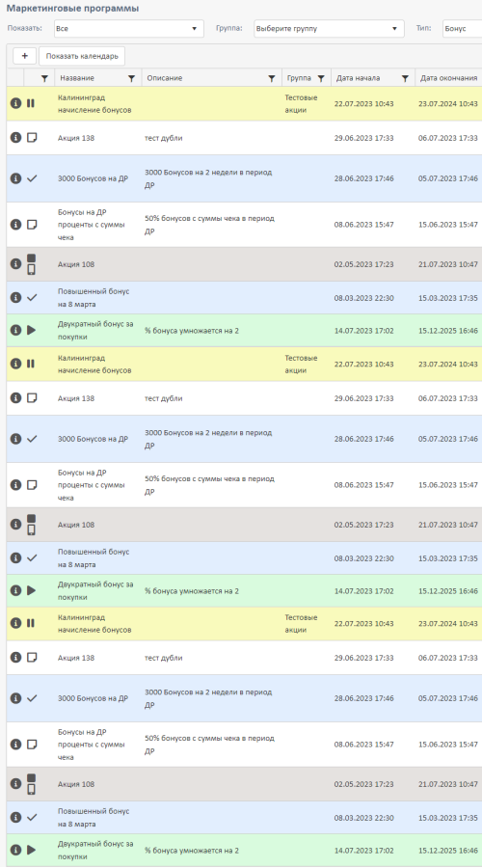Select the last Повышенный бонус на 8 марта name
This screenshot has height=868, width=482.
94,818
